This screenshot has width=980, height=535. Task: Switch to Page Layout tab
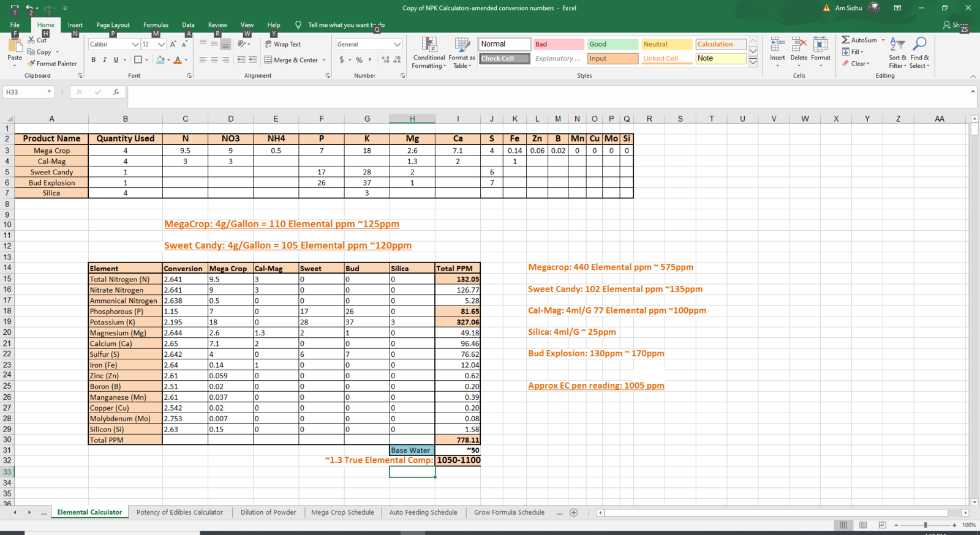[113, 25]
